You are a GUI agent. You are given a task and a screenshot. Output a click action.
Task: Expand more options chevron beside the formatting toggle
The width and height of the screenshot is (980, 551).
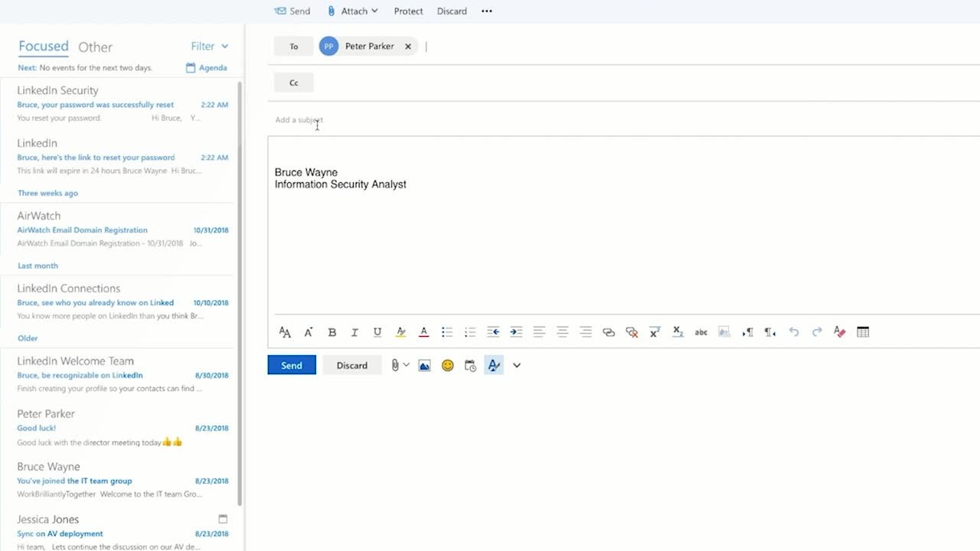click(x=517, y=366)
